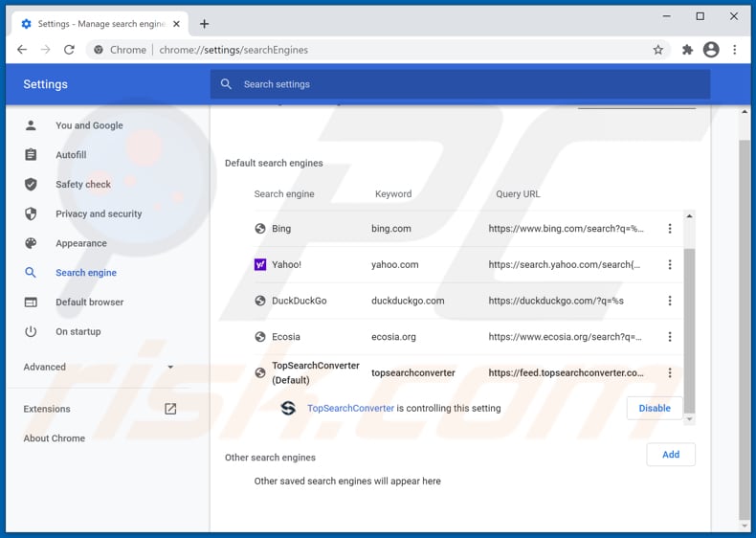The width and height of the screenshot is (756, 538).
Task: Open the profile avatar menu
Action: [711, 50]
